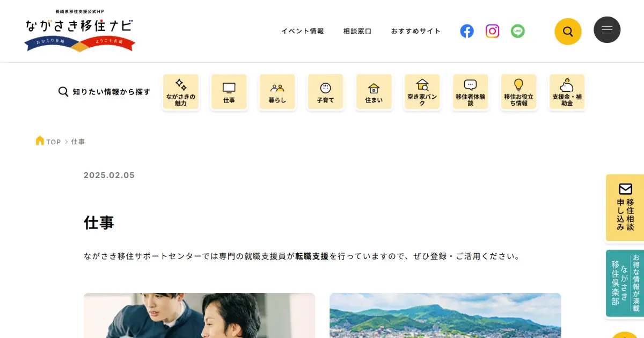644x338 pixels.
Task: Open イベント情報 in header navigation
Action: click(303, 31)
